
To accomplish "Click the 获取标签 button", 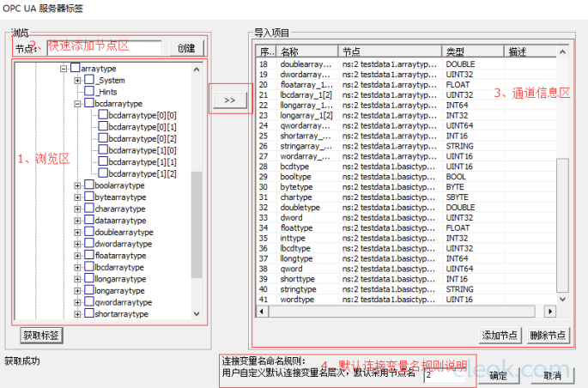I will pyautogui.click(x=41, y=335).
